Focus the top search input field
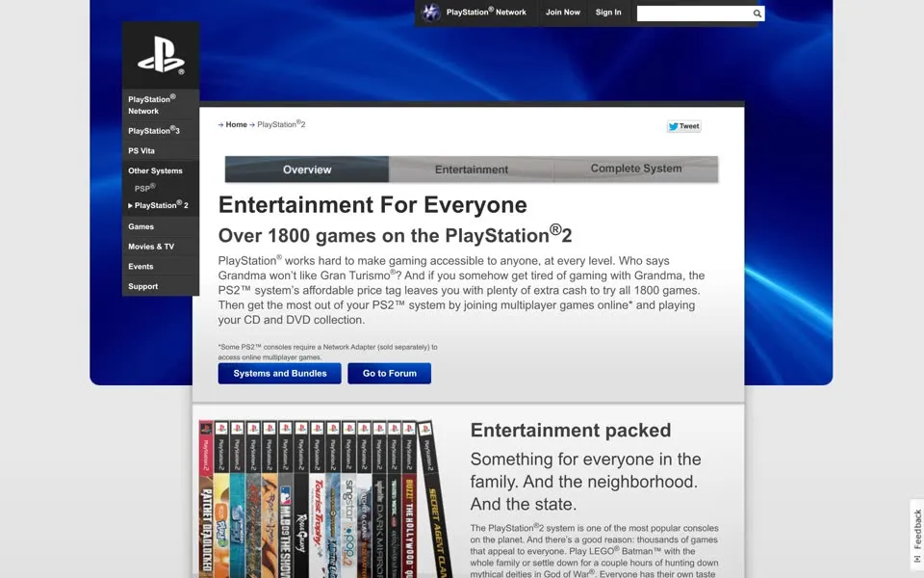 click(694, 13)
